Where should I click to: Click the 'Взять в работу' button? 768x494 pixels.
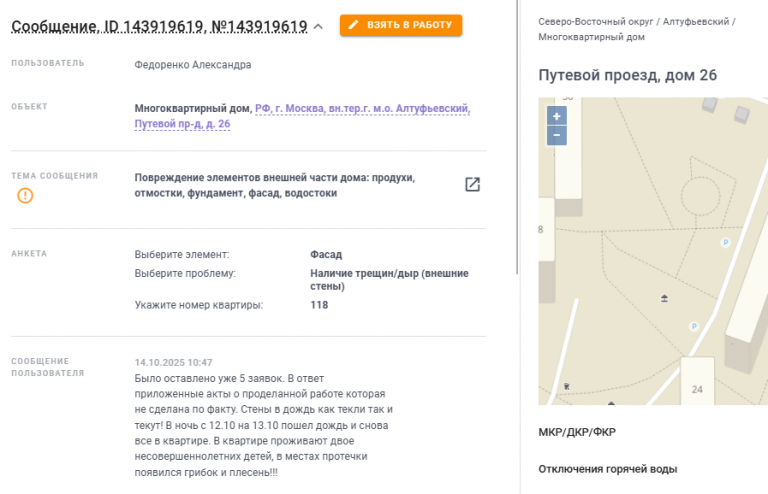pyautogui.click(x=401, y=25)
